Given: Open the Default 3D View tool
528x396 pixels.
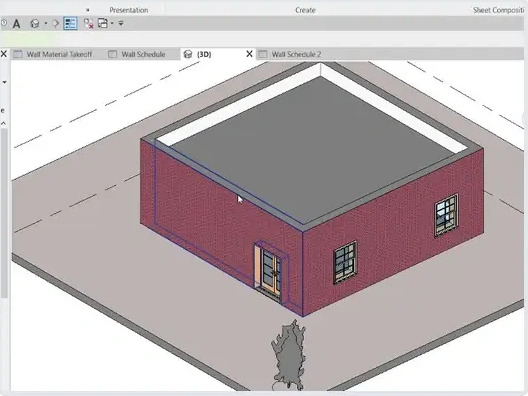Looking at the screenshot, I should point(35,24).
